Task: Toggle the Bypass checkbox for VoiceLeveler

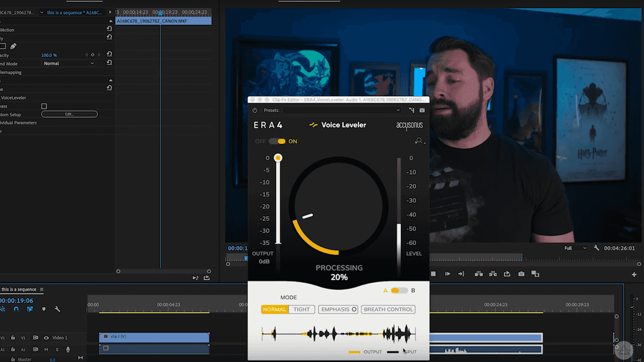Action: [x=44, y=106]
